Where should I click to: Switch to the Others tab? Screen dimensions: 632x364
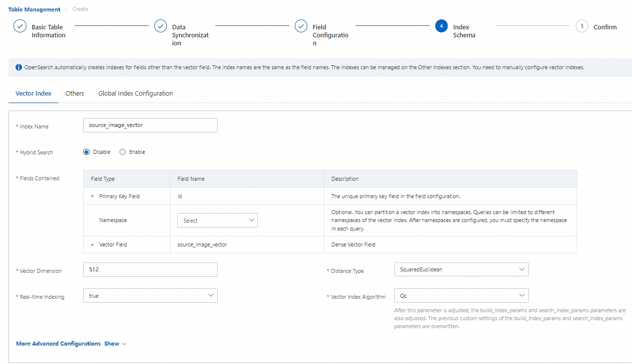[75, 94]
